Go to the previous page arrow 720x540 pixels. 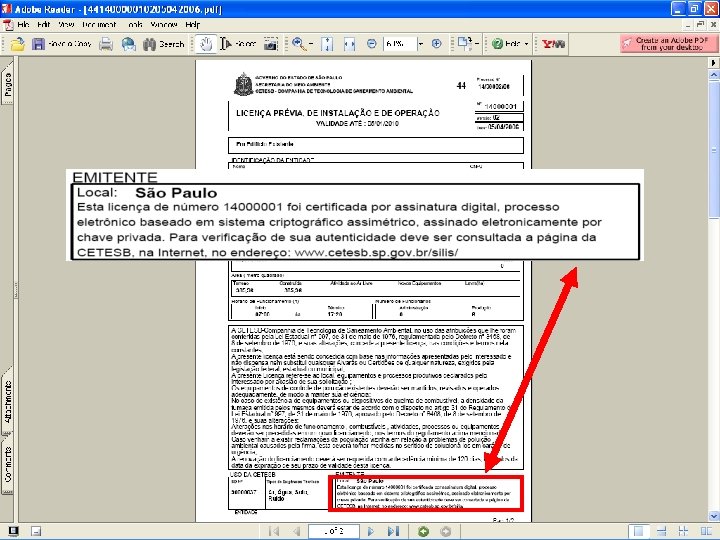pos(297,531)
